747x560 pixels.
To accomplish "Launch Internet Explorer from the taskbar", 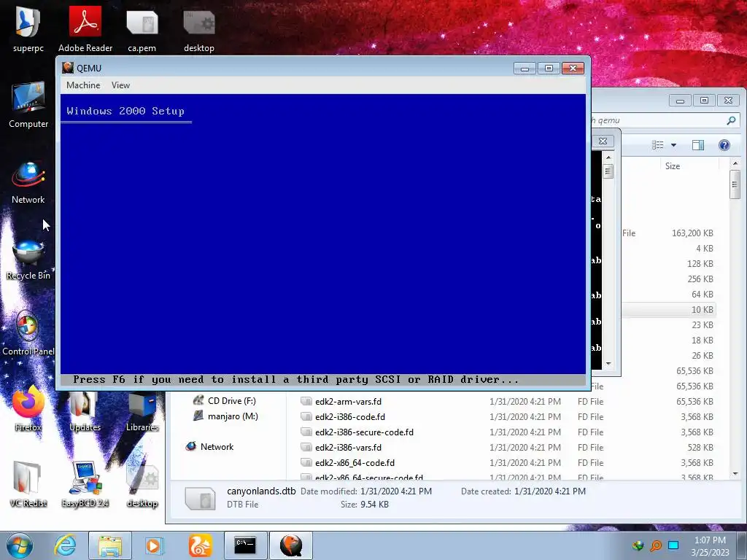I will click(65, 545).
